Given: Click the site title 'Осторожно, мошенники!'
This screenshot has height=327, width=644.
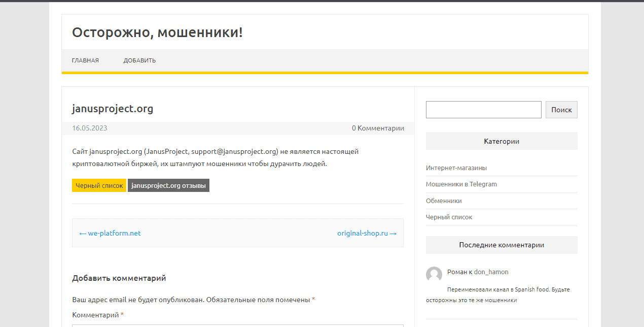Looking at the screenshot, I should click(x=157, y=32).
